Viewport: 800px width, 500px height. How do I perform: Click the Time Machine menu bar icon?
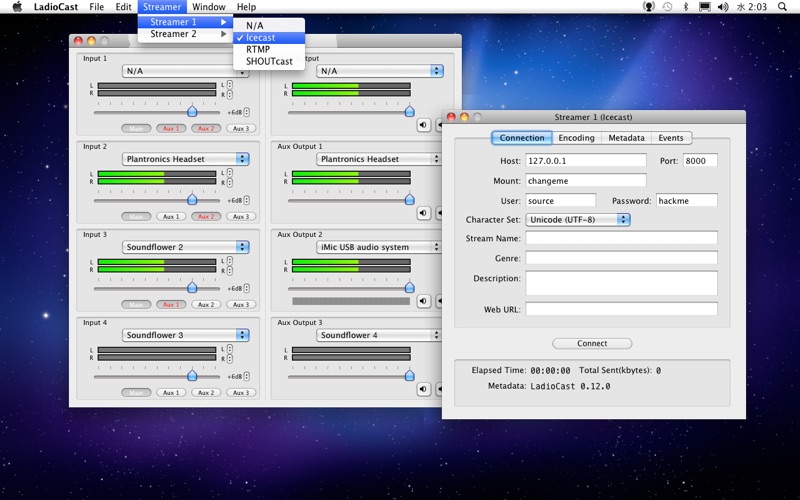667,7
